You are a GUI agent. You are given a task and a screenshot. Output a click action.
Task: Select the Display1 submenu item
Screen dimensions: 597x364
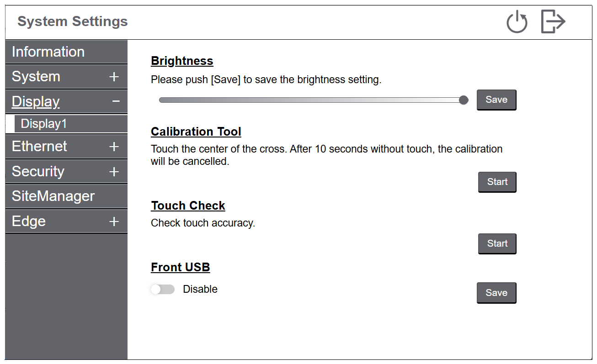(x=44, y=124)
